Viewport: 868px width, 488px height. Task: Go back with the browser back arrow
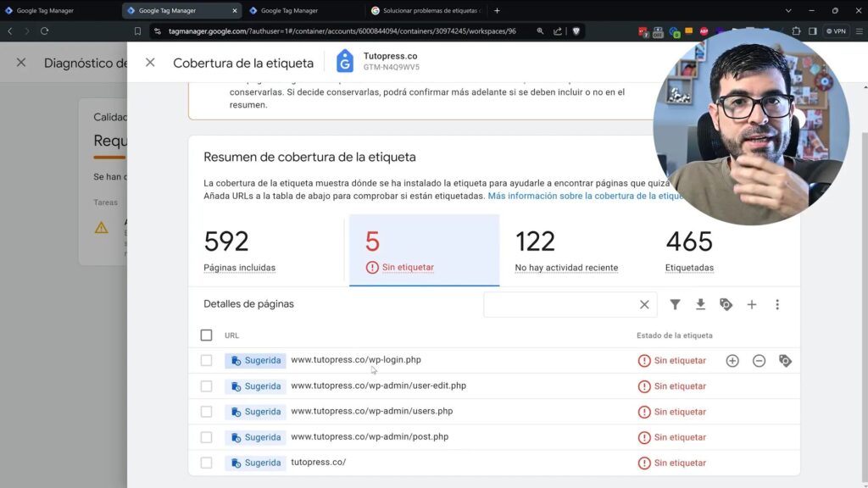point(10,31)
